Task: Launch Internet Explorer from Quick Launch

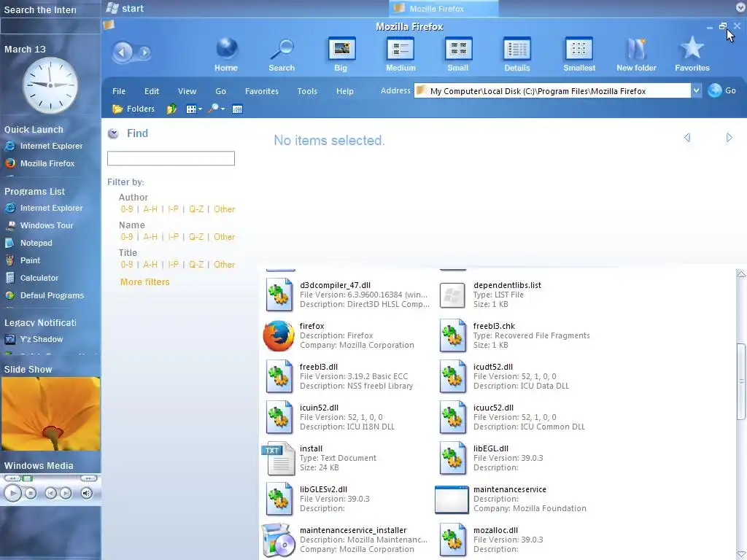Action: tap(44, 146)
